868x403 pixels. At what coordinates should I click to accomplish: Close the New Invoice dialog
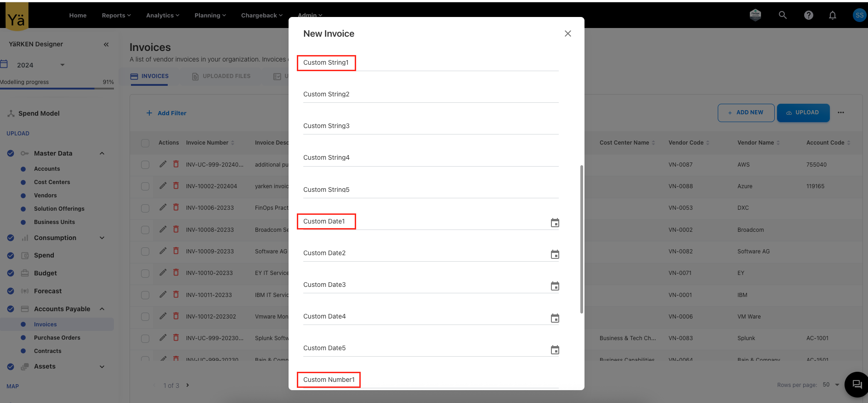pos(568,34)
